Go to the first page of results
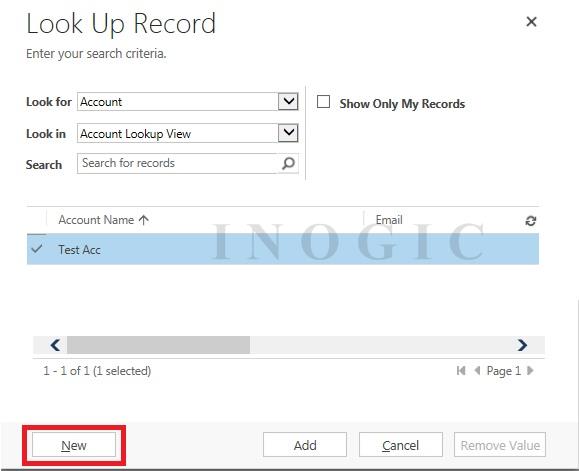 [x=461, y=370]
